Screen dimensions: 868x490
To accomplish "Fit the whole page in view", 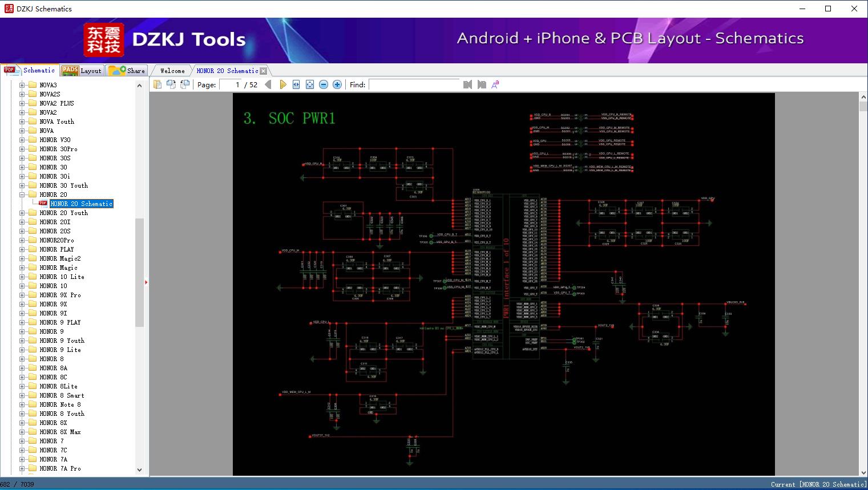I will click(310, 84).
